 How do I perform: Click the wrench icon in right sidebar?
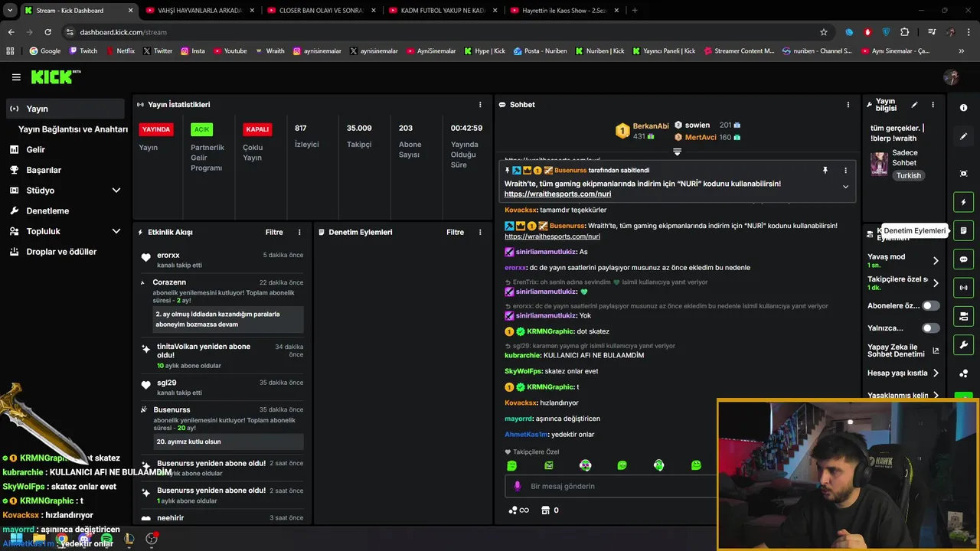(964, 344)
